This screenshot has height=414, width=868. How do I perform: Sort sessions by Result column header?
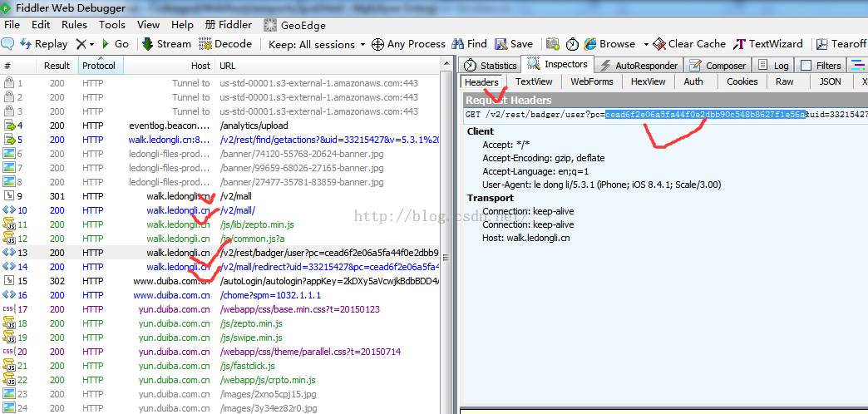[57, 66]
